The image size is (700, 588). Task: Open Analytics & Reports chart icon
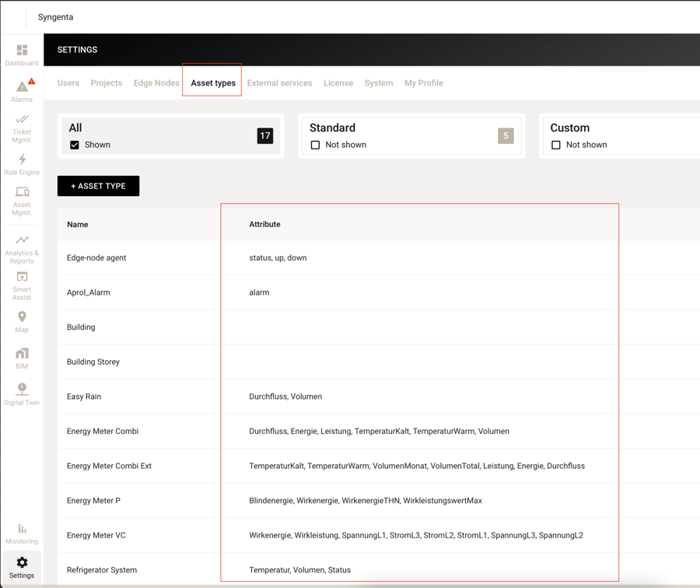coord(22,240)
